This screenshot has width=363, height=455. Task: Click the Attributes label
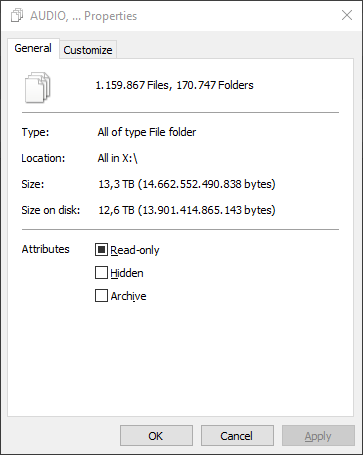click(x=46, y=249)
